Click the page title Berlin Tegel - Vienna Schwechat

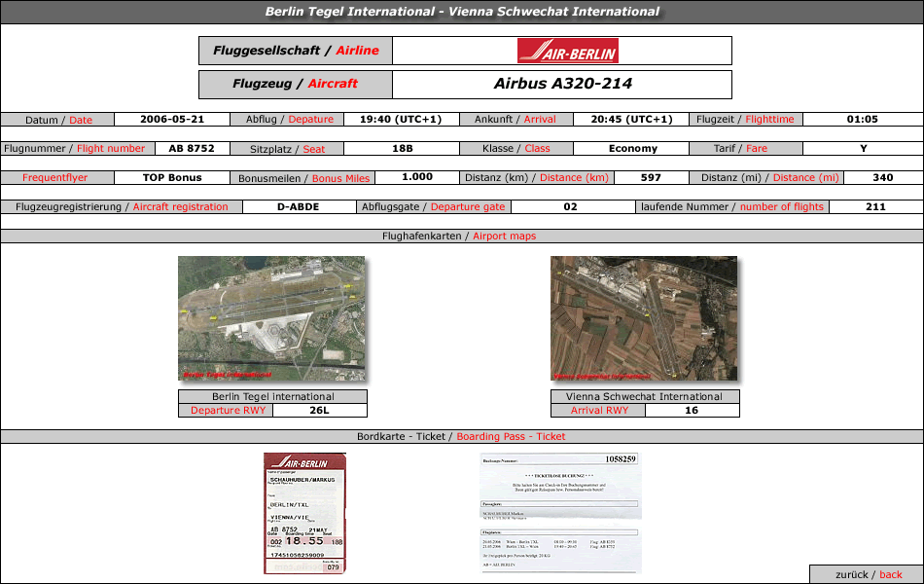coord(462,12)
